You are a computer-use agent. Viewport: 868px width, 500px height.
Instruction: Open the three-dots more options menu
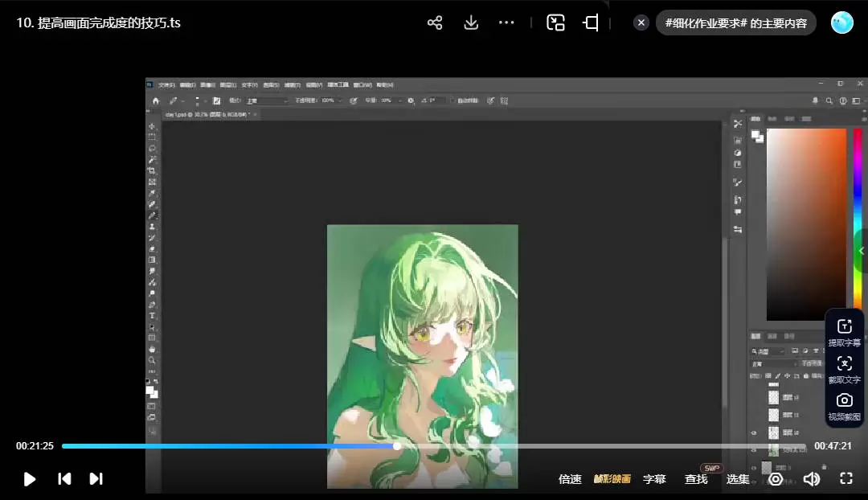[506, 23]
